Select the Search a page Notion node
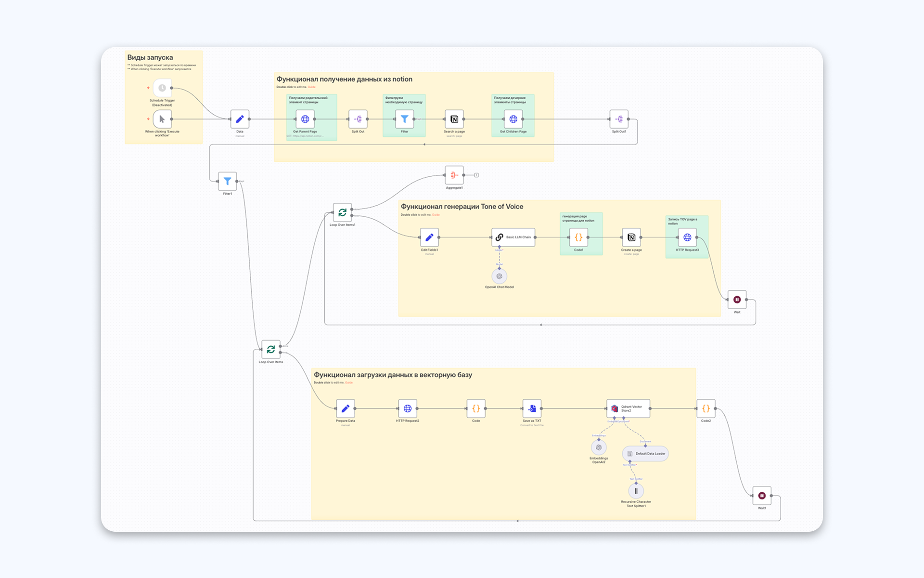 [454, 119]
